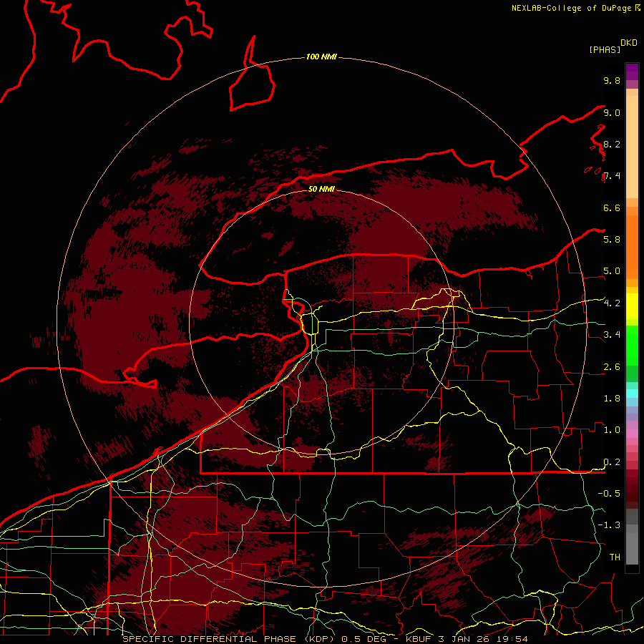Click the 3.4 value on color scale

[612, 335]
